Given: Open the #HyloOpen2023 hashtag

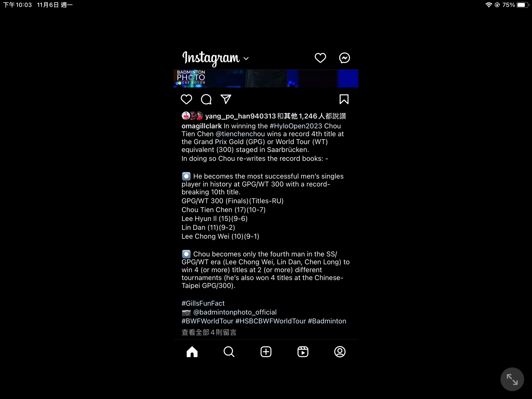Looking at the screenshot, I should [x=296, y=126].
